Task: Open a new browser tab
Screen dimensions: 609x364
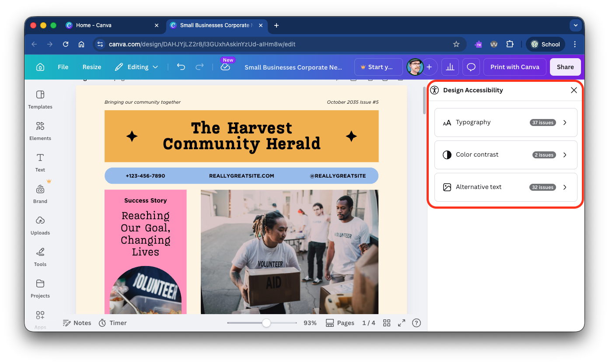Action: (x=276, y=25)
